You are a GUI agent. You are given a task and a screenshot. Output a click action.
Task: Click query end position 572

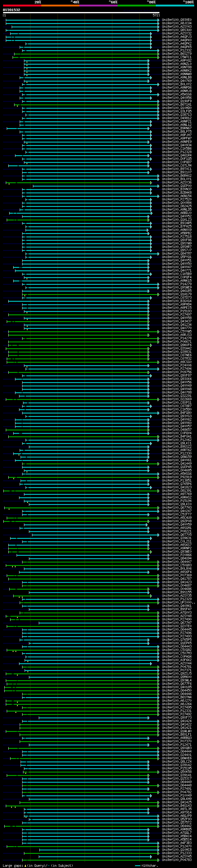click(155, 15)
